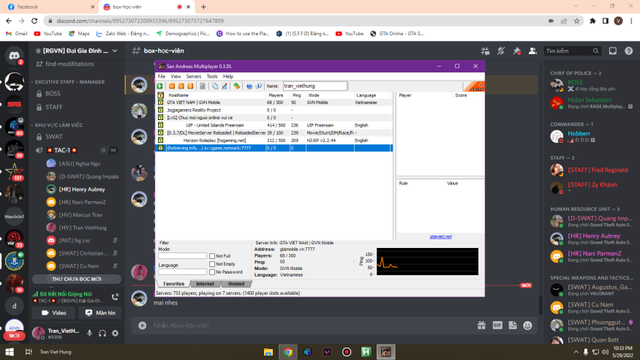Click the first orange checkmark toolbar icon in SA-MP

point(172,86)
